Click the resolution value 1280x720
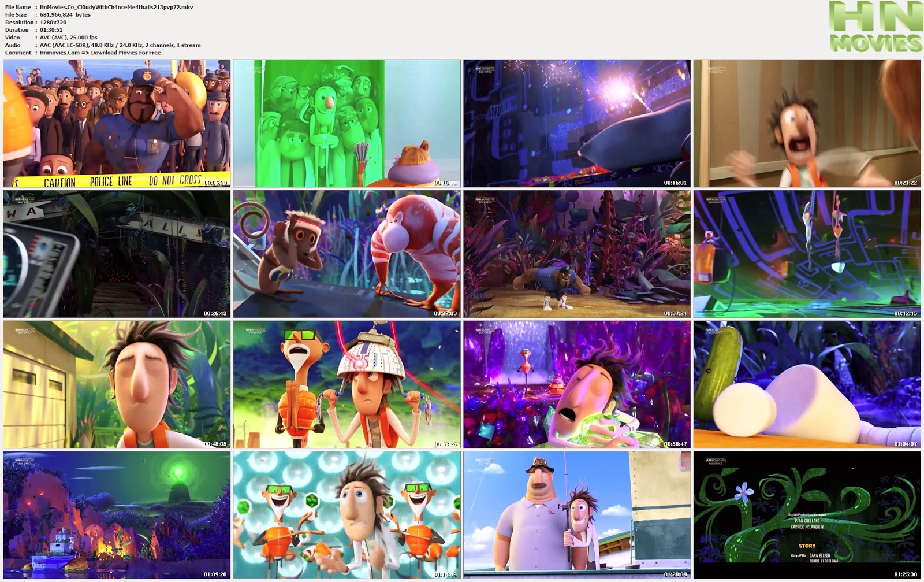 pos(53,22)
